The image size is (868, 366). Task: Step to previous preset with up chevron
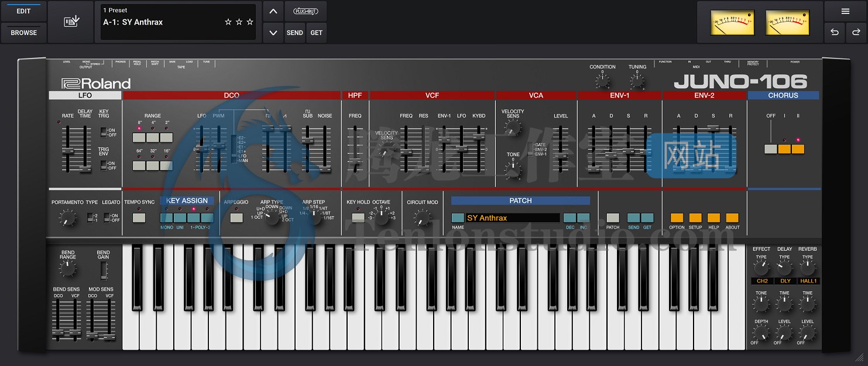273,11
